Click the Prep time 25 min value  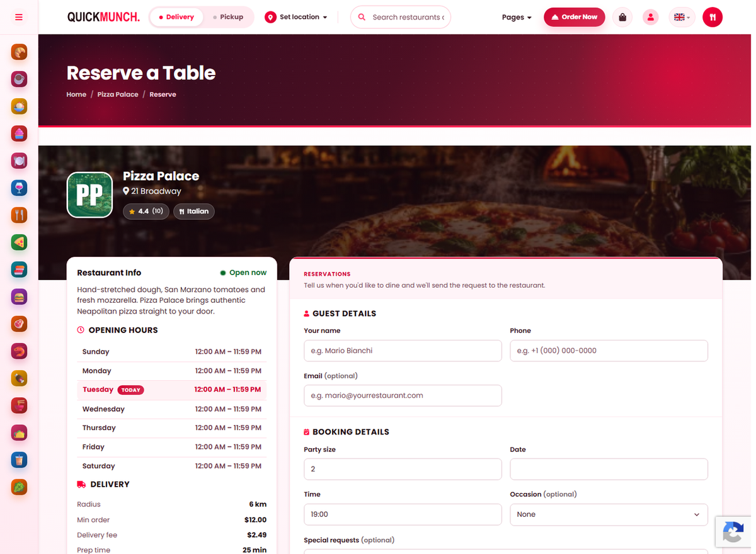point(255,550)
